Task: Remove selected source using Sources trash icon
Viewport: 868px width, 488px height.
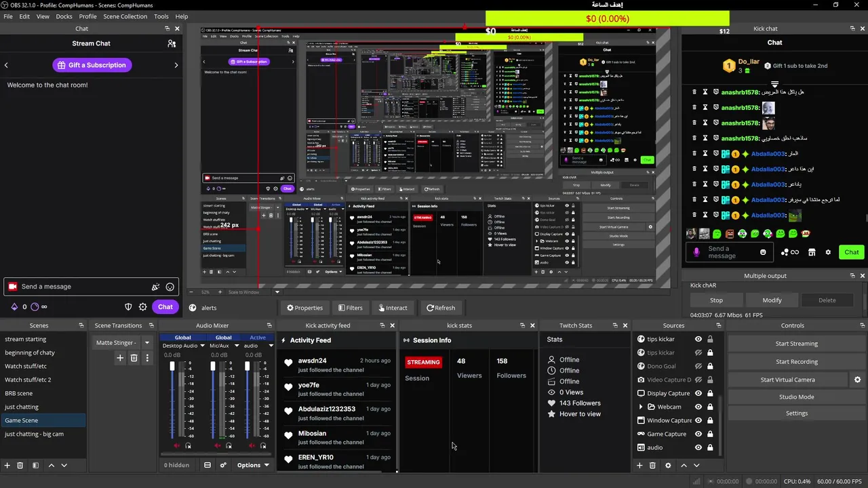Action: point(652,466)
